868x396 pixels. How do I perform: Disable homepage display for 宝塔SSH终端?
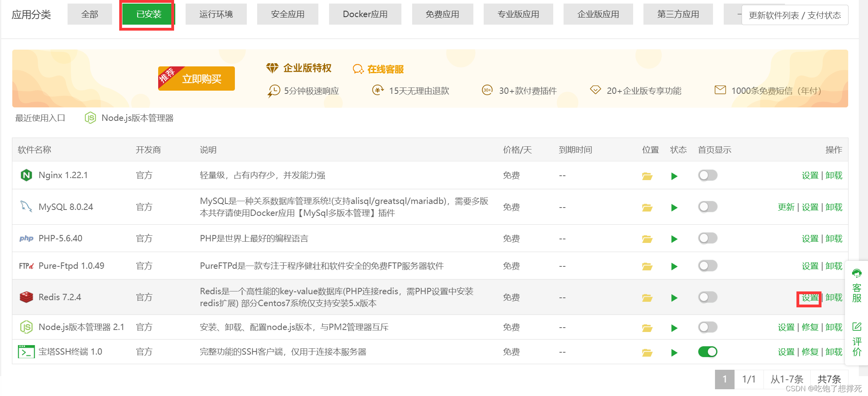(x=707, y=352)
